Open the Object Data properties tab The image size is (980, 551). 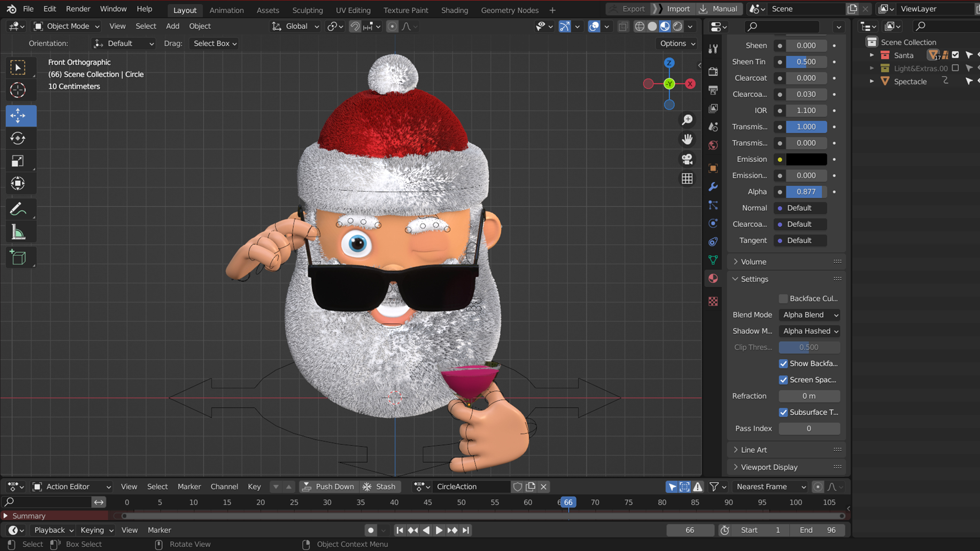713,260
